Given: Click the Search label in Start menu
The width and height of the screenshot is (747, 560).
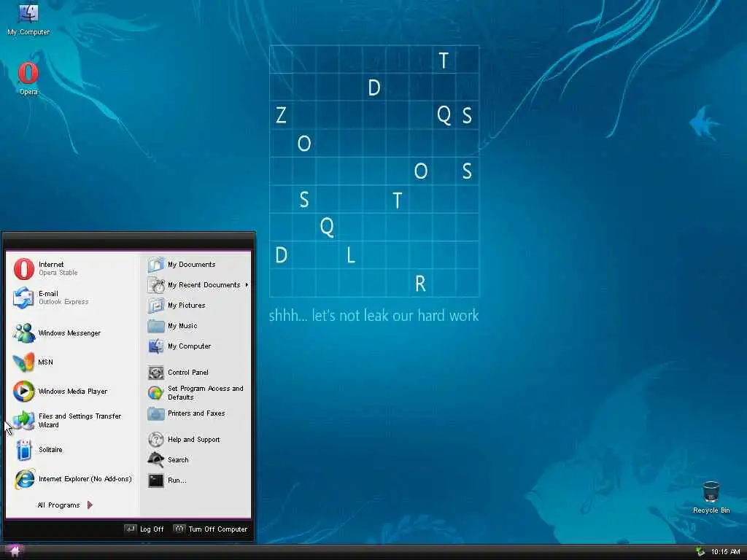Looking at the screenshot, I should (x=178, y=460).
